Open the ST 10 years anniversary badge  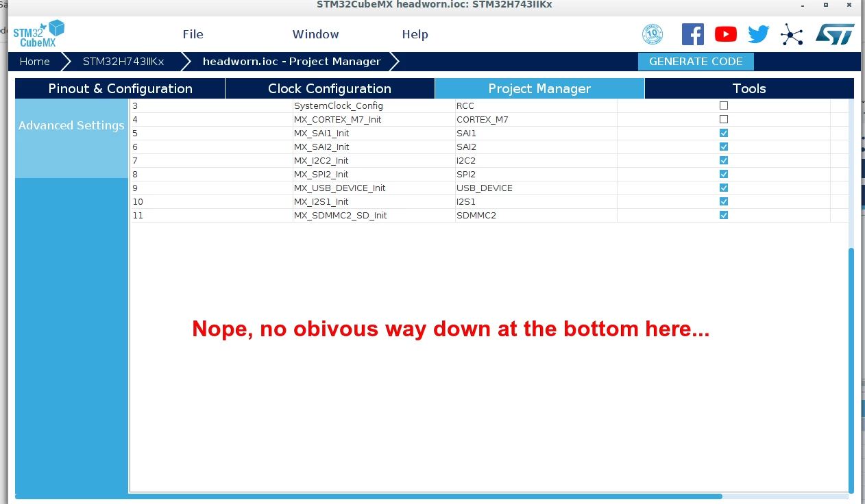tap(653, 34)
